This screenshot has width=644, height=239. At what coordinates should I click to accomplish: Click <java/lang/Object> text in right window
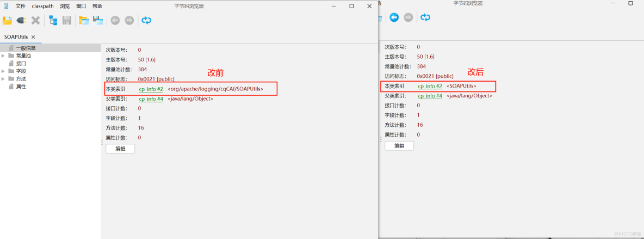click(x=469, y=96)
